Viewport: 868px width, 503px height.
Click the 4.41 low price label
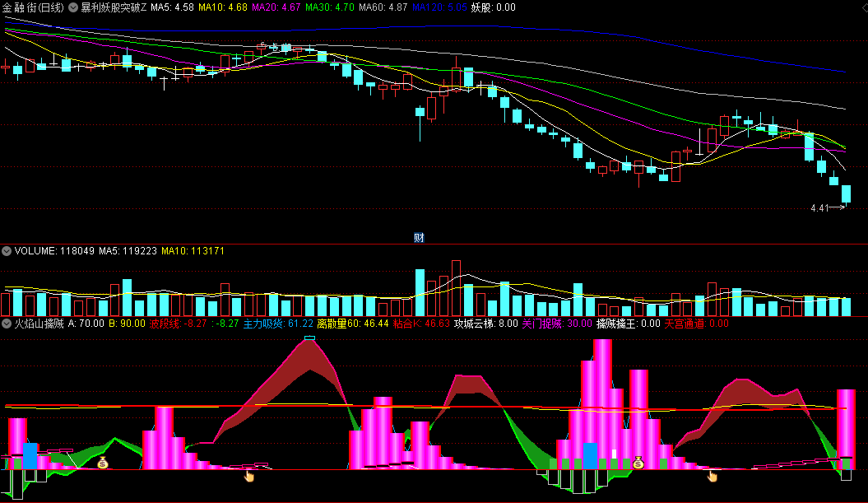[819, 208]
